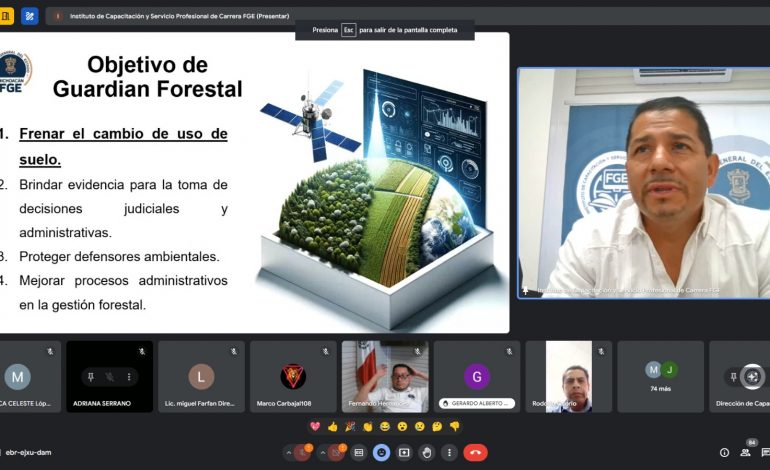Close the emoji reactions bar toggle
Screen dimensions: 770x470
point(382,453)
